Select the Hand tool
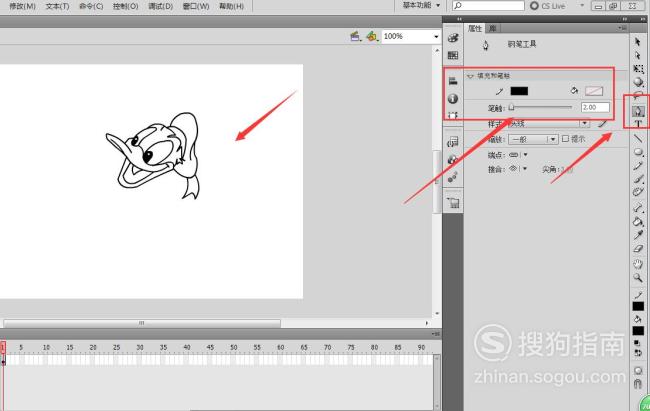The height and width of the screenshot is (411, 650). 638,264
